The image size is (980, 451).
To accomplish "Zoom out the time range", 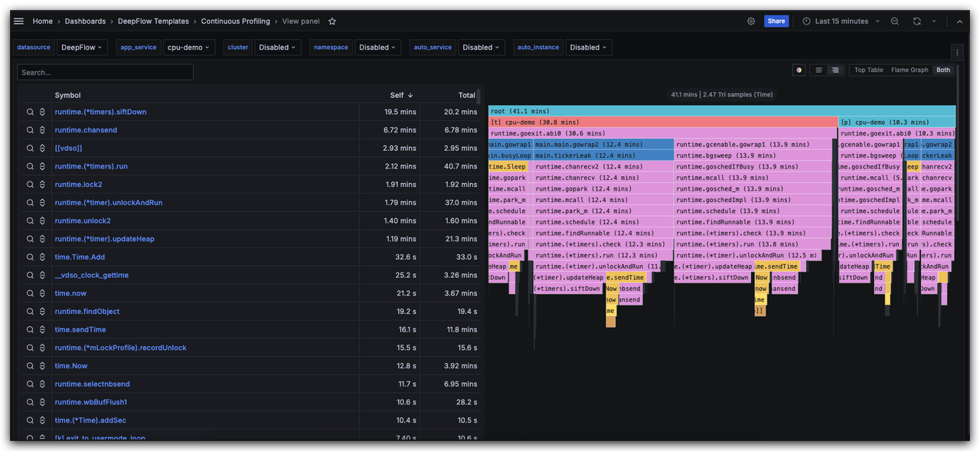I will 895,21.
